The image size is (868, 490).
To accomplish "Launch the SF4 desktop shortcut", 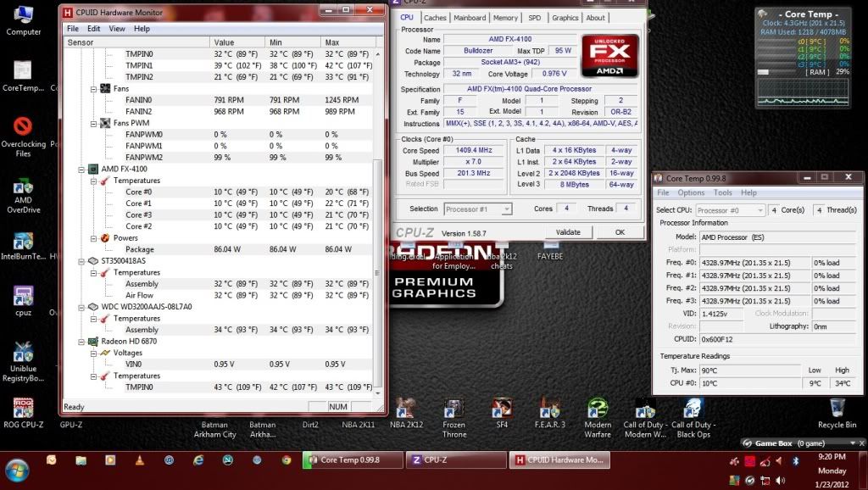I will [x=502, y=414].
